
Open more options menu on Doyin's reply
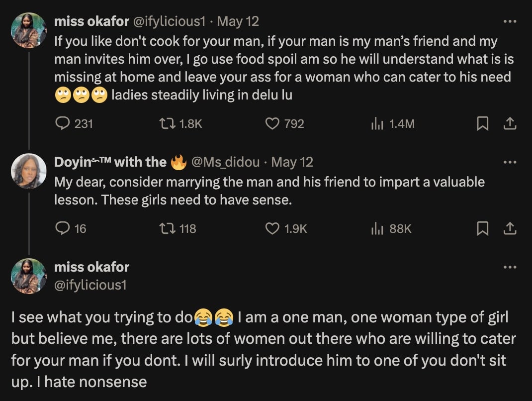[510, 162]
